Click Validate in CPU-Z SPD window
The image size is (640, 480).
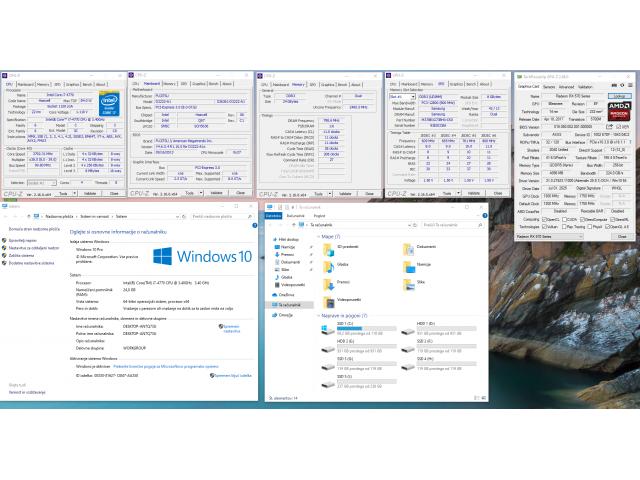pos(473,193)
